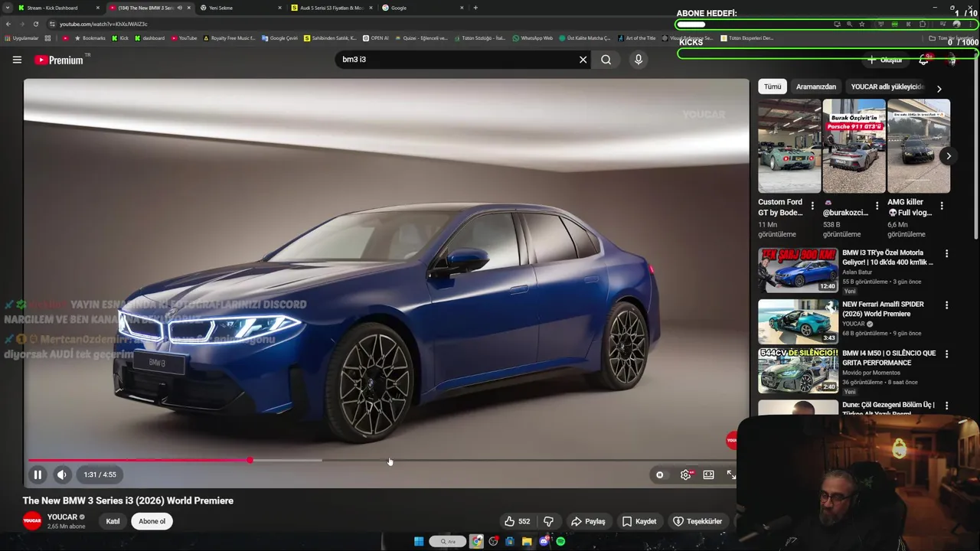Open Burak Özçivit Porsche 911 short

854,146
